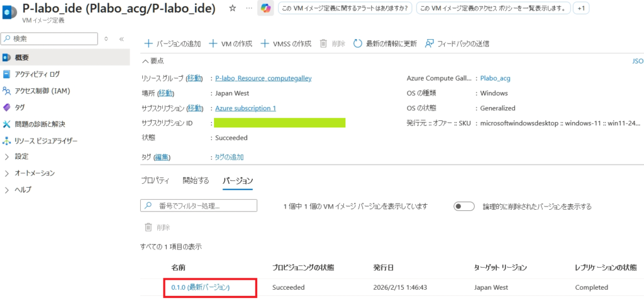Open version 0.1.0 (最新バージョン) link
Viewport: 644px width, 308px height.
tap(201, 287)
